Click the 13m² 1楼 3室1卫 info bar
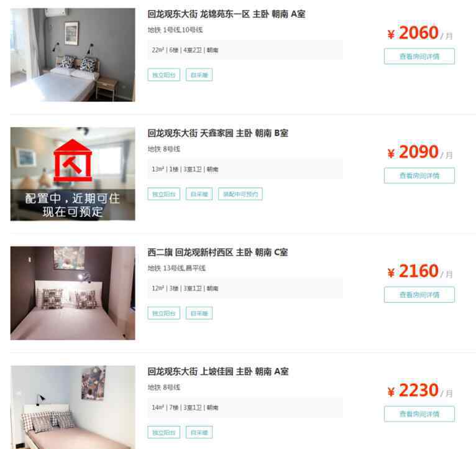 (x=245, y=169)
